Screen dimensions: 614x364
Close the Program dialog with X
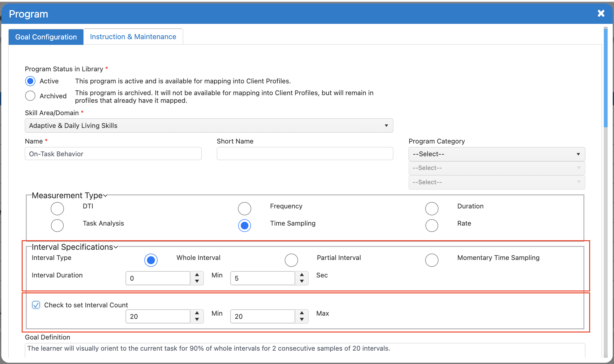601,13
